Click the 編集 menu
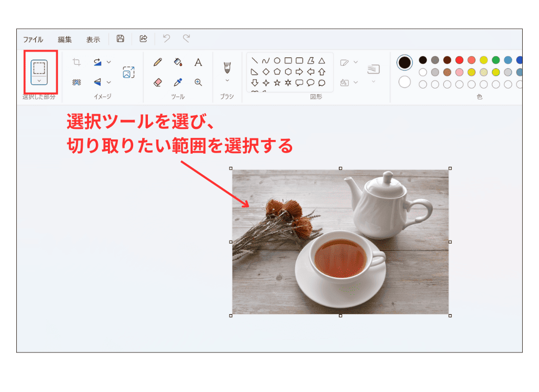The width and height of the screenshot is (539, 392). (65, 38)
